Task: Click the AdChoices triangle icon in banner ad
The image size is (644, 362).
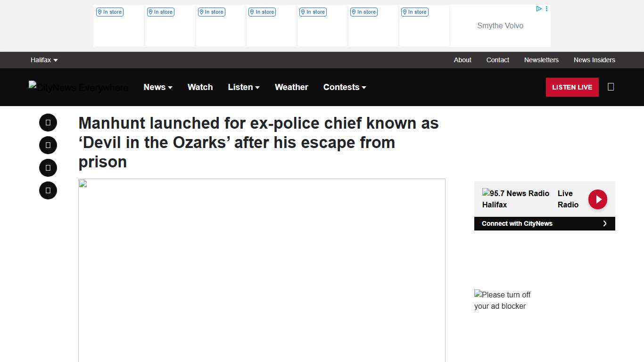Action: [538, 9]
